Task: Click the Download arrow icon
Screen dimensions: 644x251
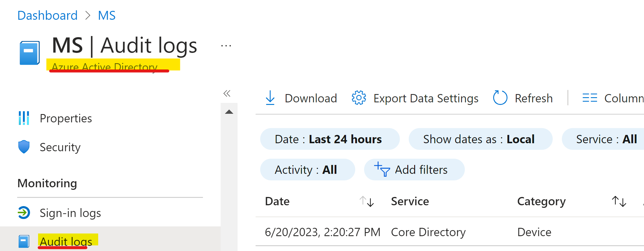Action: click(x=270, y=98)
